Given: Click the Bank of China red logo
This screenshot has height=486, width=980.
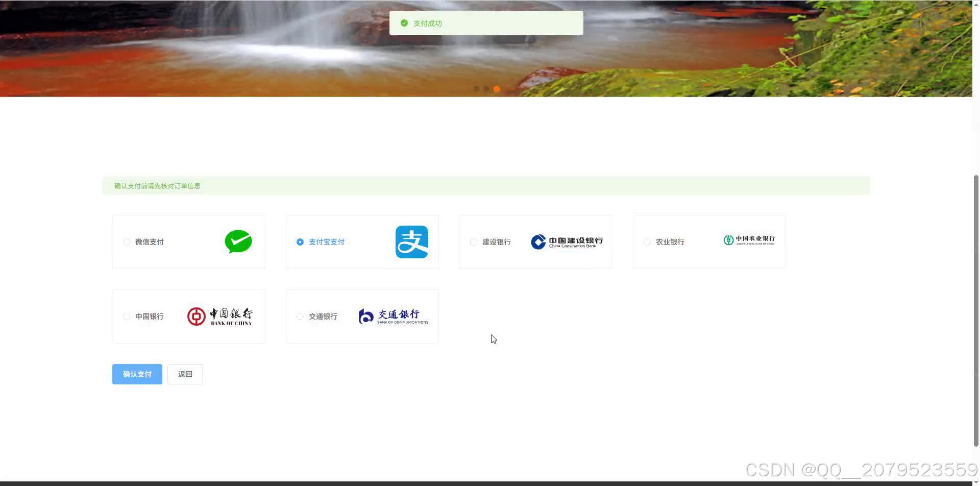Looking at the screenshot, I should (x=220, y=316).
